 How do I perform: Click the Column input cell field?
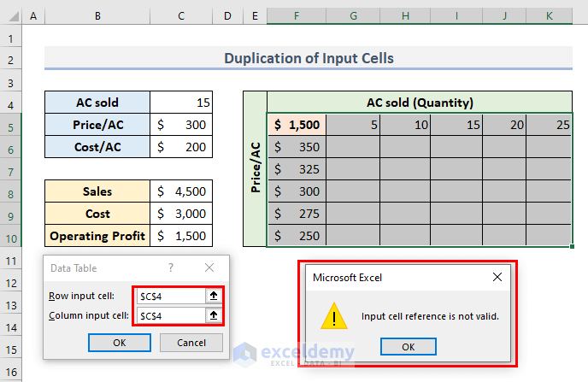coord(171,315)
